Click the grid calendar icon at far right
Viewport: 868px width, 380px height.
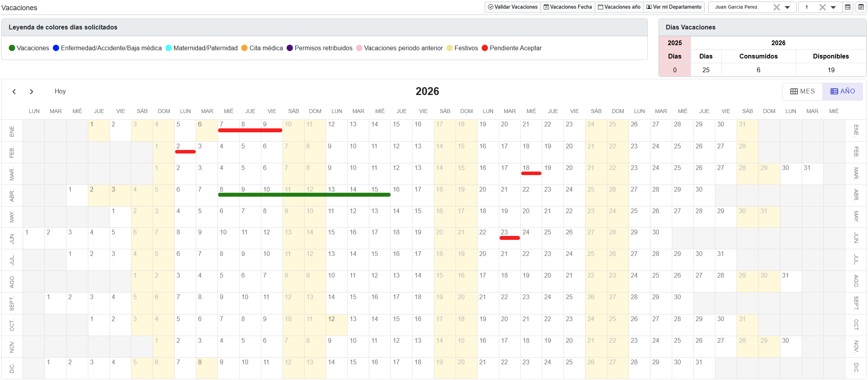[x=861, y=7]
